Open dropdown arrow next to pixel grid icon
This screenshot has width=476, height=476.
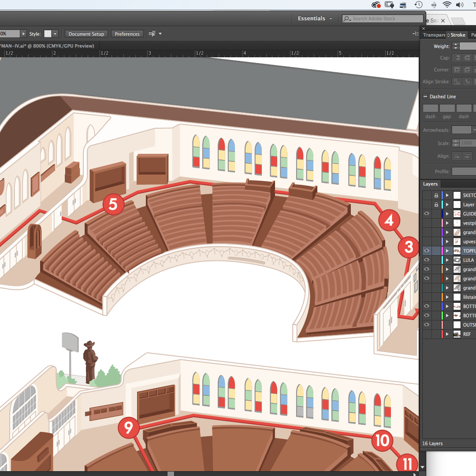tap(160, 33)
